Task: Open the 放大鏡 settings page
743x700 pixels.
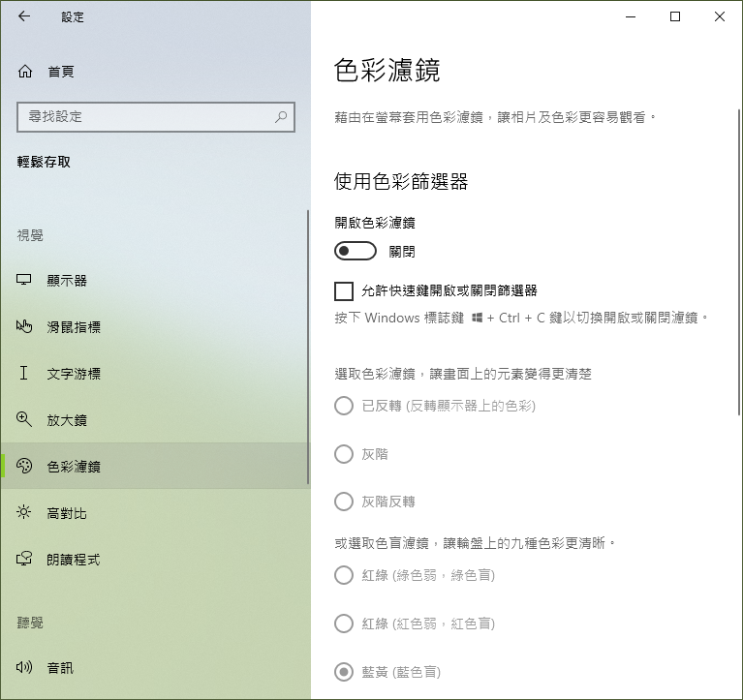Action: [x=154, y=419]
